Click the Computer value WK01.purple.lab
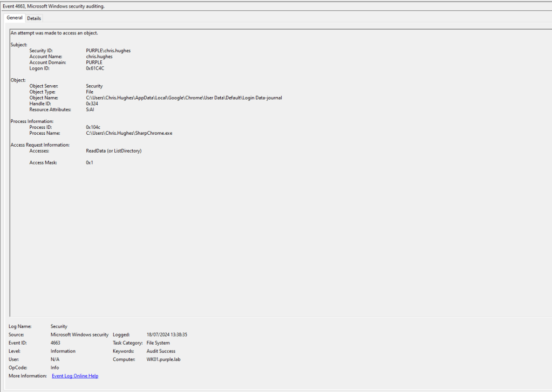552x392 pixels. click(163, 360)
